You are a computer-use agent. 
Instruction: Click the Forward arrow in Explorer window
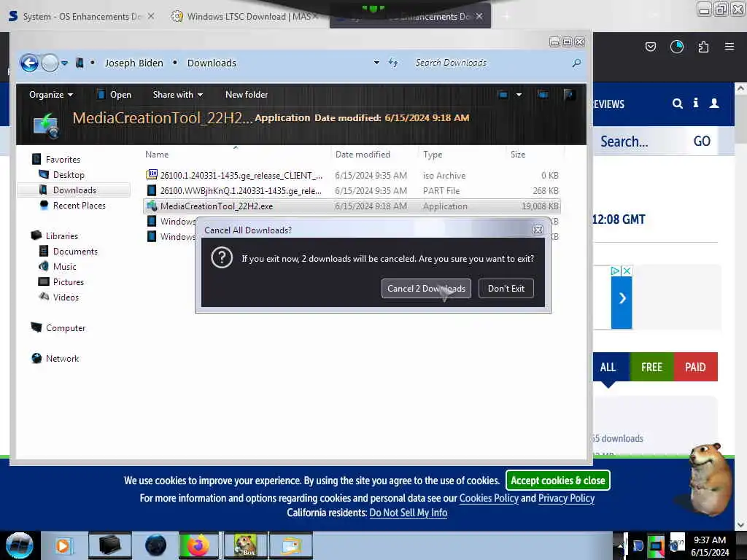[50, 63]
